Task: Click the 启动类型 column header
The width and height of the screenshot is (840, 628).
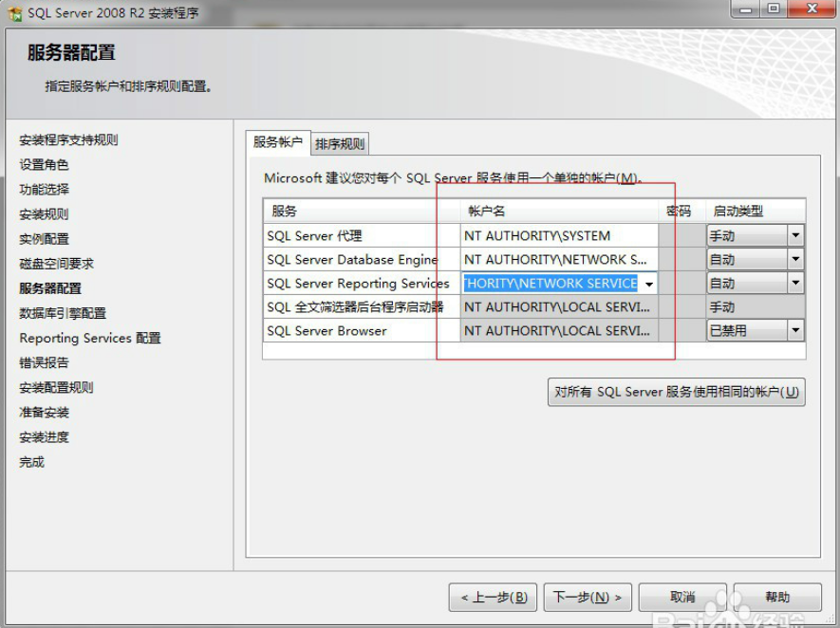Action: [x=756, y=211]
